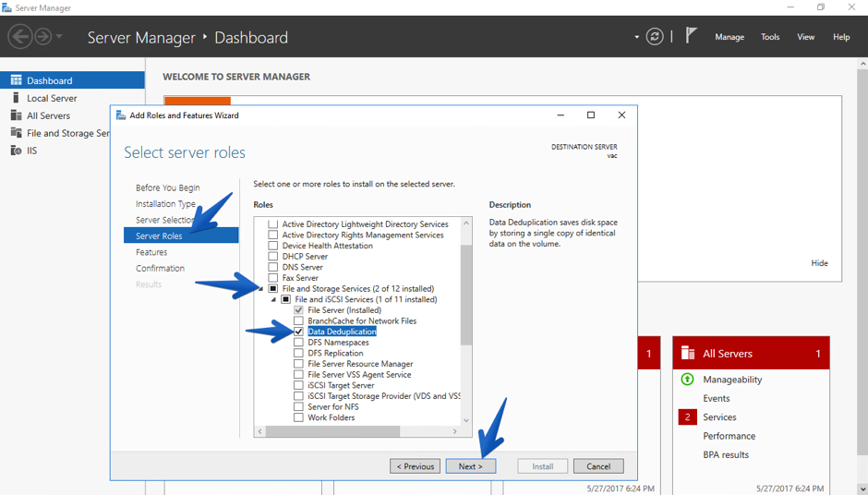Click the File Server (Installed) row
Viewport: 868px width, 495px height.
[344, 310]
